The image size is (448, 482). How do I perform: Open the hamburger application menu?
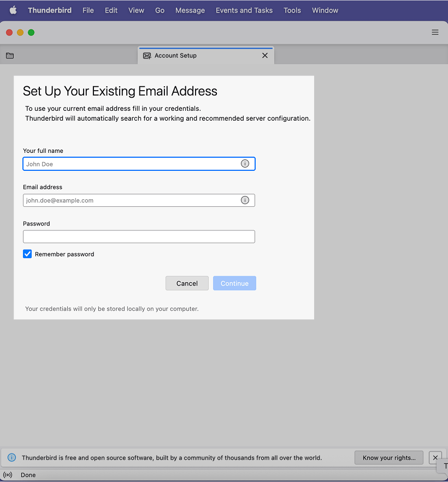435,32
